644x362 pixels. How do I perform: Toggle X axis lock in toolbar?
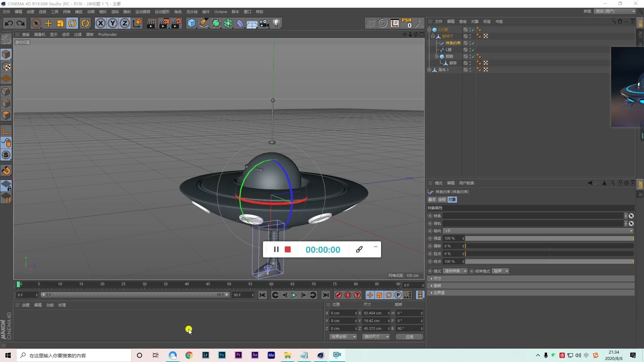100,23
